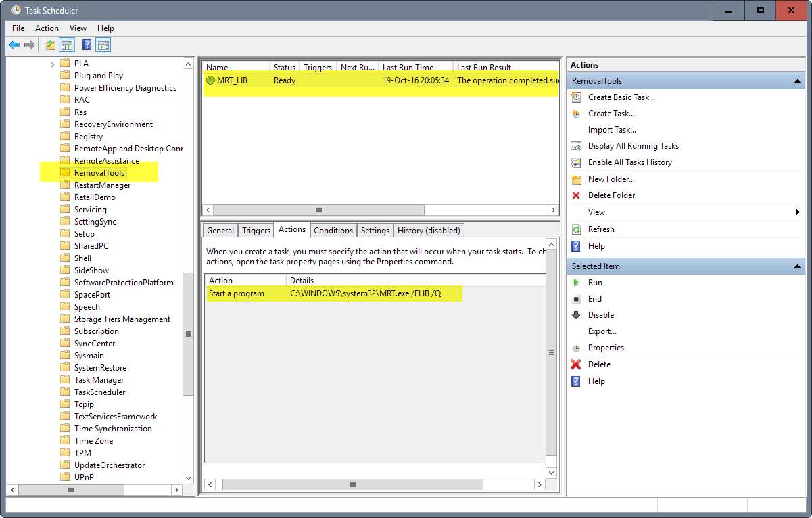Open the View submenu arrow

[x=798, y=212]
